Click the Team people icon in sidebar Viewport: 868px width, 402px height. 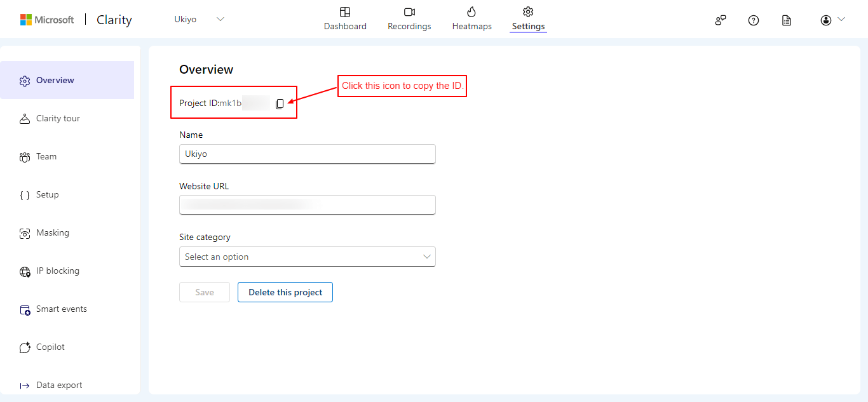point(25,157)
